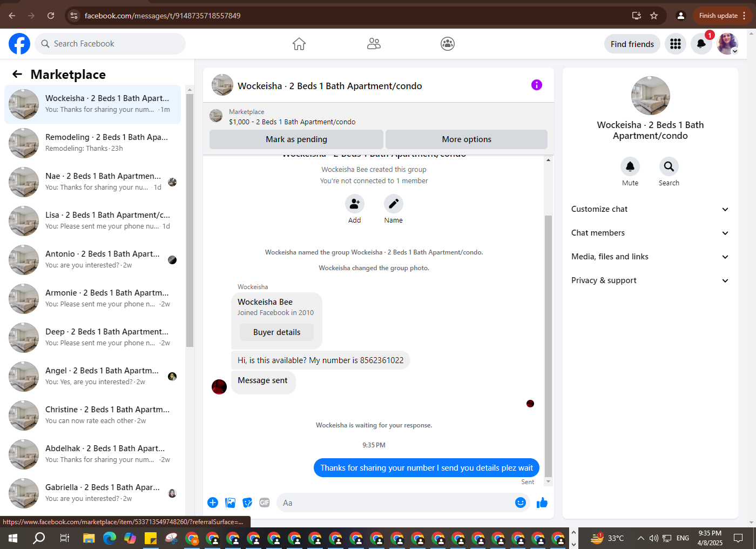
Task: Attach a file with photo icon
Action: pyautogui.click(x=231, y=503)
